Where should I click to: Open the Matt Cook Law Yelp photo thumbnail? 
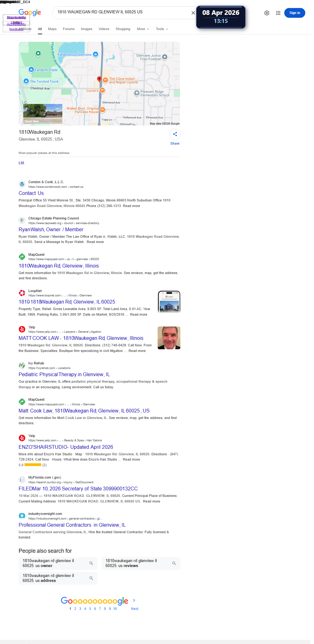click(x=169, y=338)
